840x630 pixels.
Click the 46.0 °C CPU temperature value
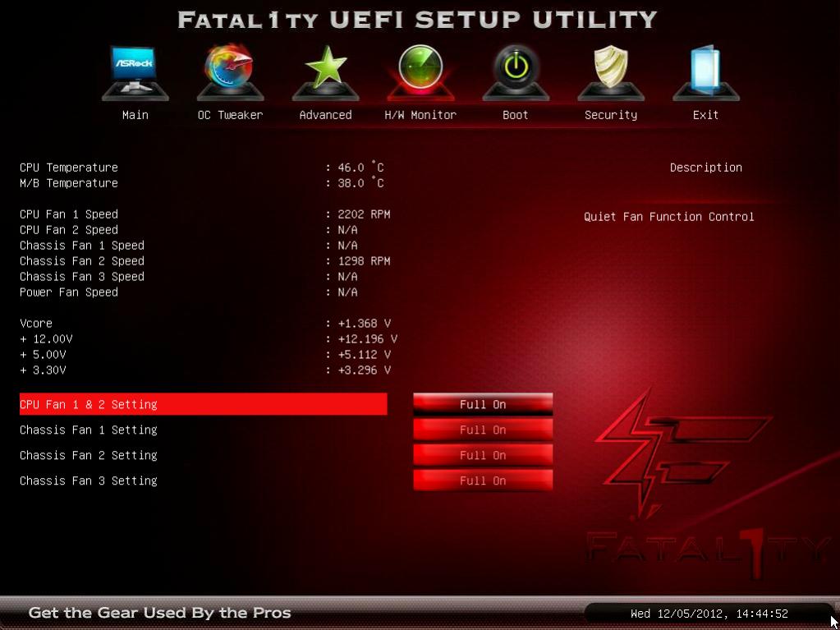[x=360, y=168]
